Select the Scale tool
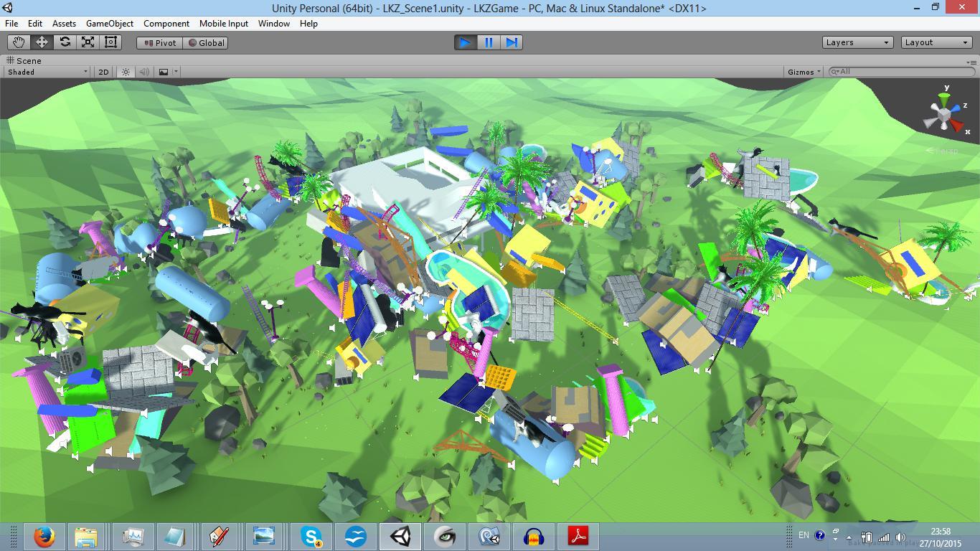The height and width of the screenshot is (551, 980). coord(88,42)
